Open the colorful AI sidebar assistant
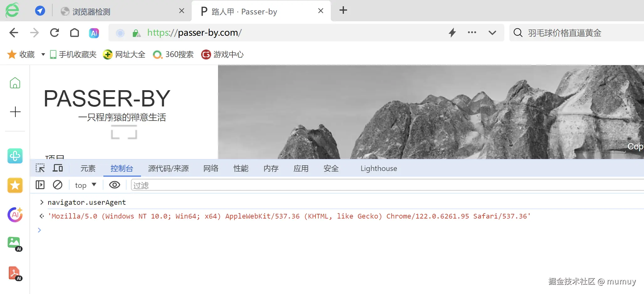The image size is (644, 294). (15, 214)
